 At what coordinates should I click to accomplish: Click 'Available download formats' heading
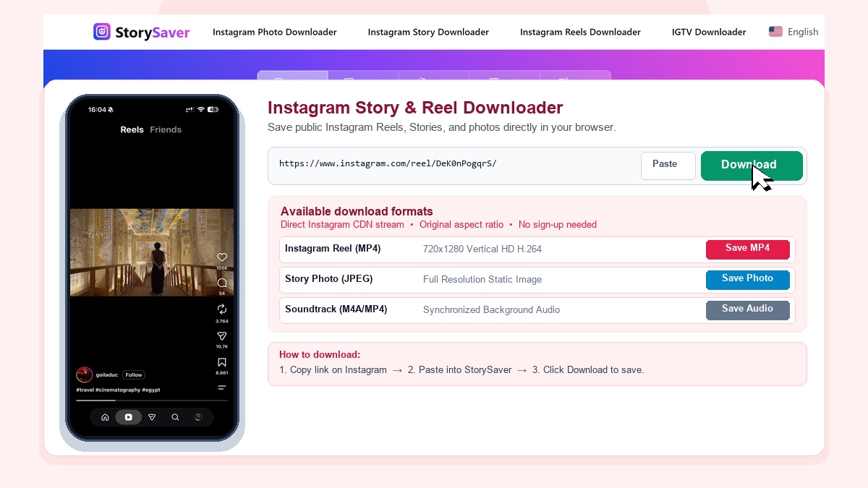click(x=357, y=211)
